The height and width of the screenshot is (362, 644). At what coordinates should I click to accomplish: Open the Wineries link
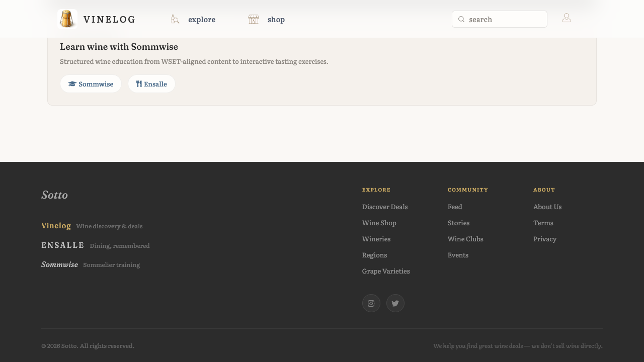tap(376, 239)
